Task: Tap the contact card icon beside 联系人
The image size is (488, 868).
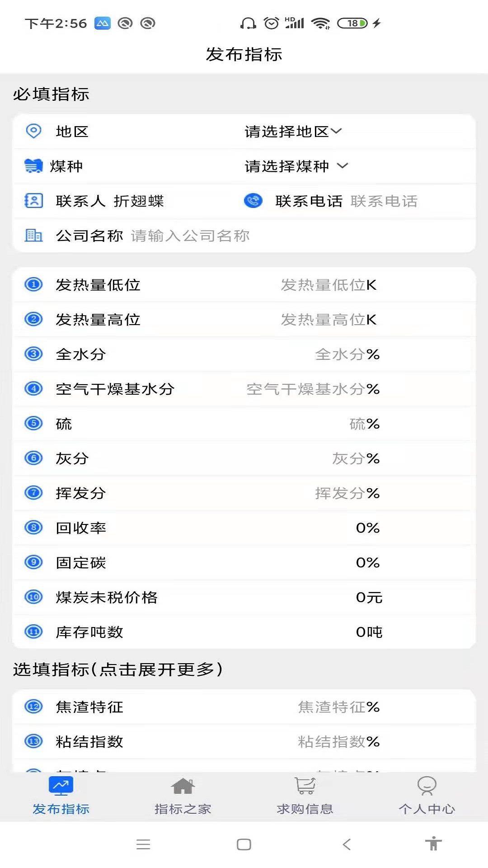Action: [x=33, y=201]
